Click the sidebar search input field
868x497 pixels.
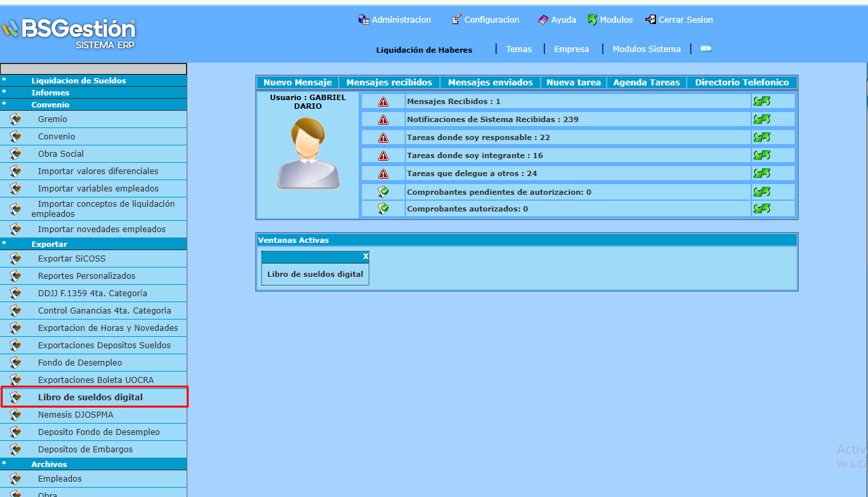click(x=93, y=69)
